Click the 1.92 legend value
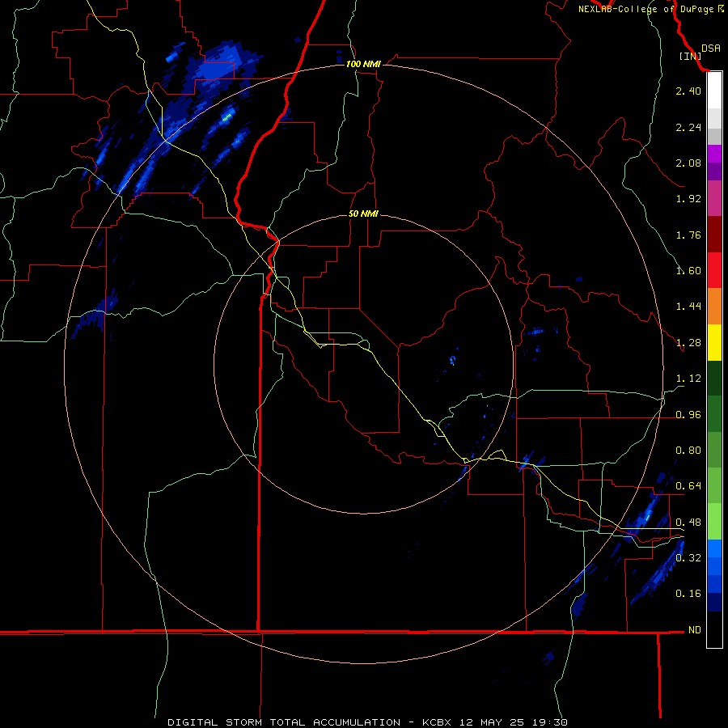This screenshot has width=728, height=728. (688, 199)
